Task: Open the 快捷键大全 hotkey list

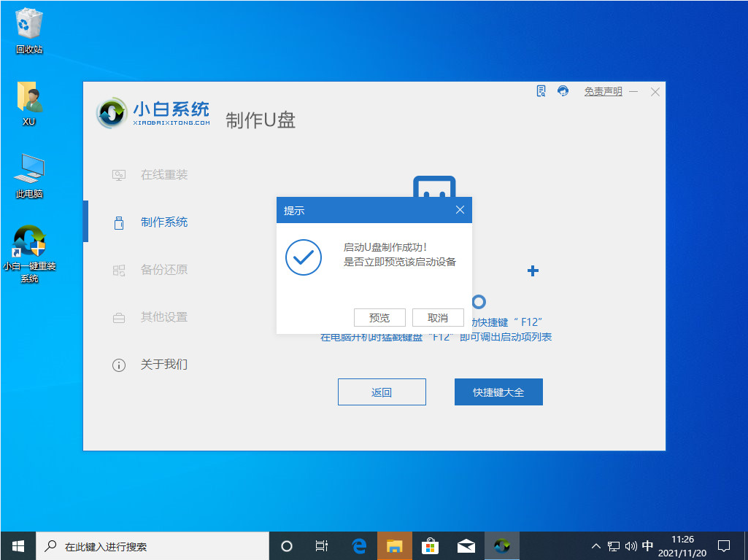Action: coord(498,392)
